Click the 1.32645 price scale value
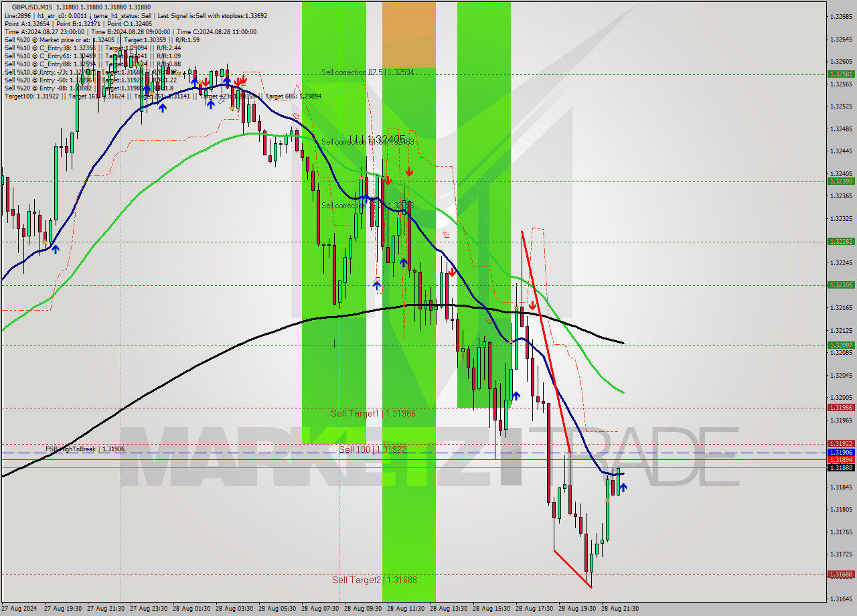Image resolution: width=857 pixels, height=616 pixels. pos(841,39)
